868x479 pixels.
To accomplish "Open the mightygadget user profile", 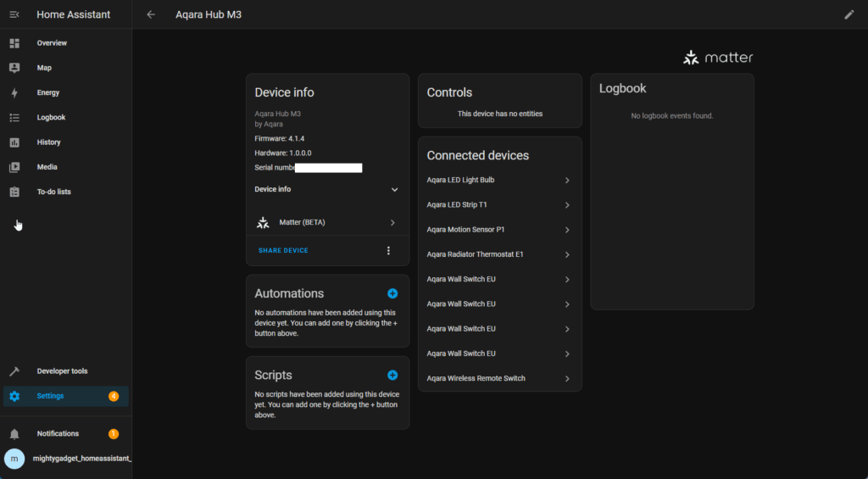I will coord(66,459).
